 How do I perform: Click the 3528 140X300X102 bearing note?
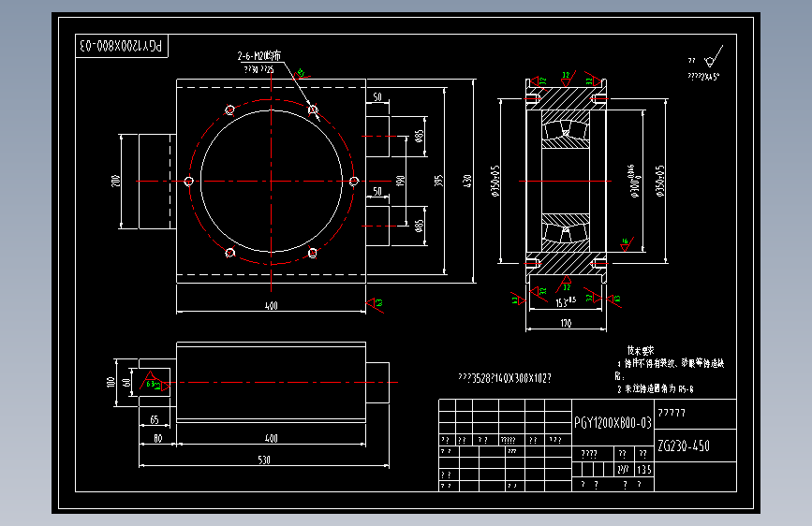505,378
